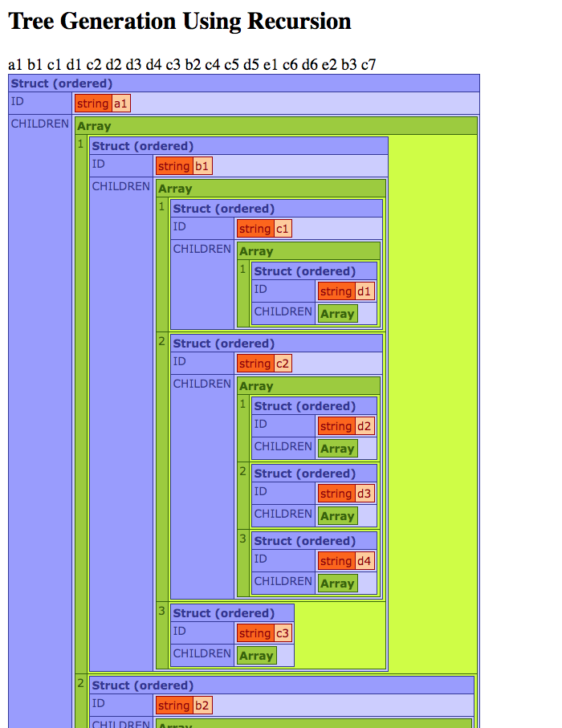Collapse the Struct (ordered) header above c2
562x728 pixels.
pos(277,344)
